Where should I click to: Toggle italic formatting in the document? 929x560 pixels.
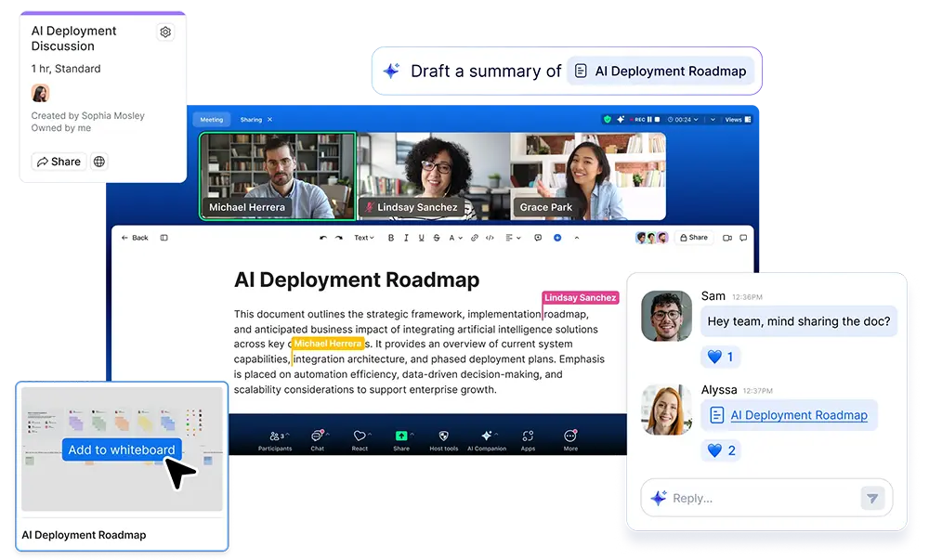[406, 238]
